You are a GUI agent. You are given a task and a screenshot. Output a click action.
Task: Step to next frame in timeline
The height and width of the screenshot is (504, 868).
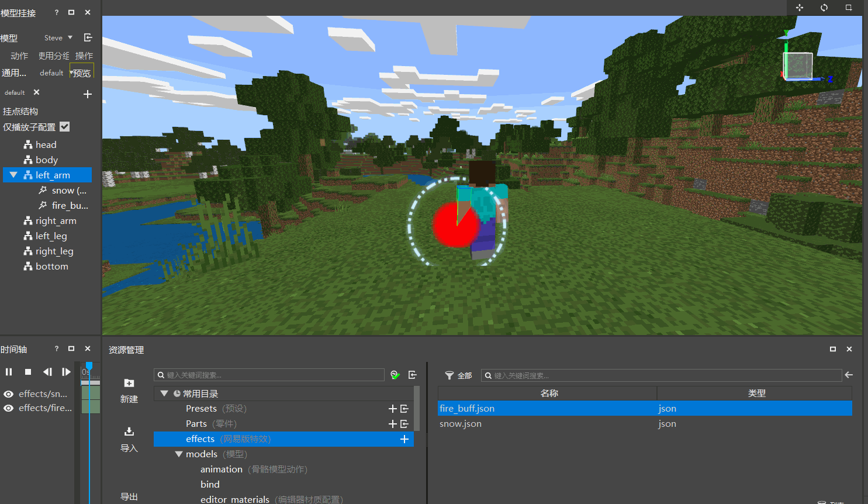pyautogui.click(x=66, y=372)
